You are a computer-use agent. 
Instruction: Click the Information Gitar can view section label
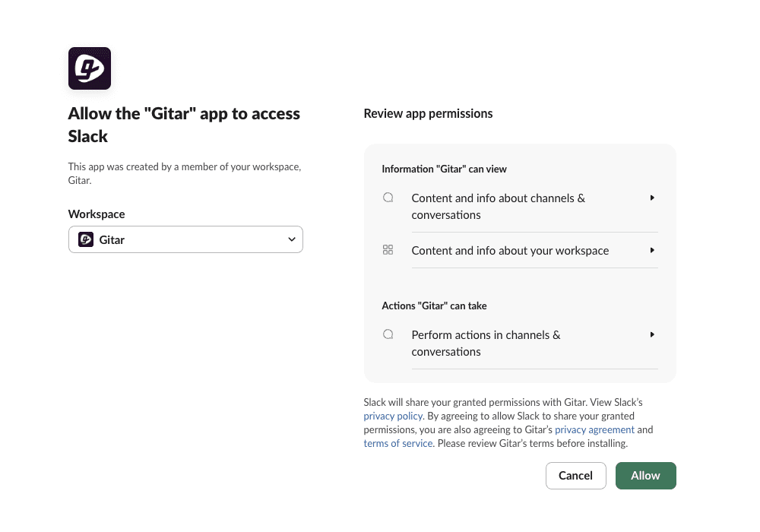tap(444, 169)
